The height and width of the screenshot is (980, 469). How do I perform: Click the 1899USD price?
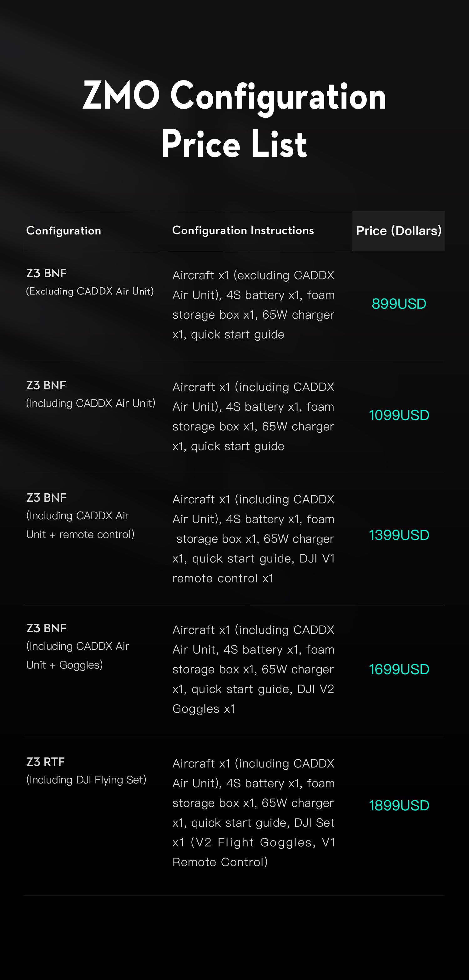point(399,805)
